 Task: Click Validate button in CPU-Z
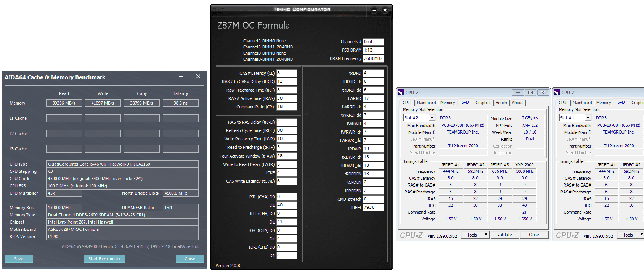[504, 235]
